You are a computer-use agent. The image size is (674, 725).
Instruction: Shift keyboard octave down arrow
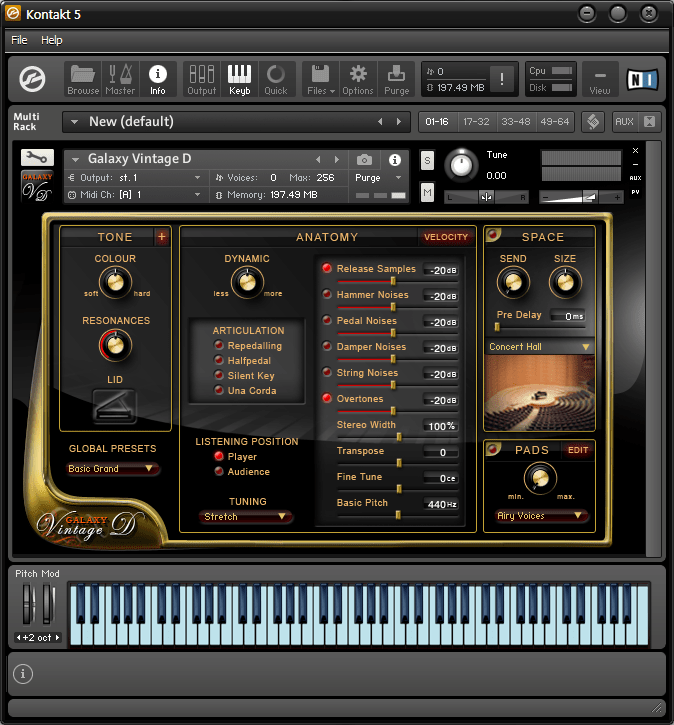18,637
